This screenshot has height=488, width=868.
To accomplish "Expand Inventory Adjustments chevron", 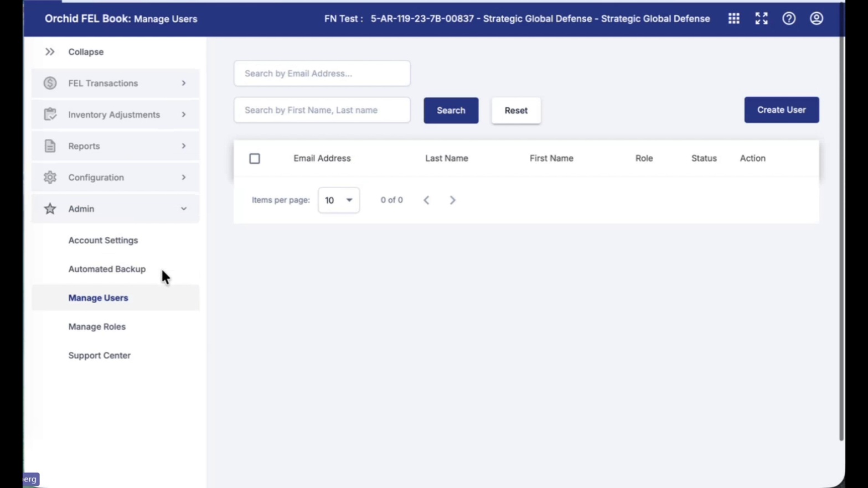I will pos(184,115).
